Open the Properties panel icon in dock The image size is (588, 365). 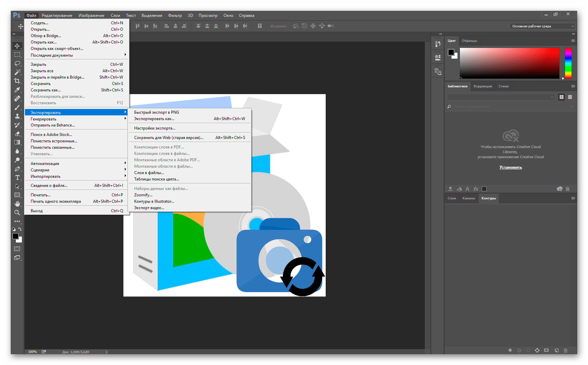[438, 57]
